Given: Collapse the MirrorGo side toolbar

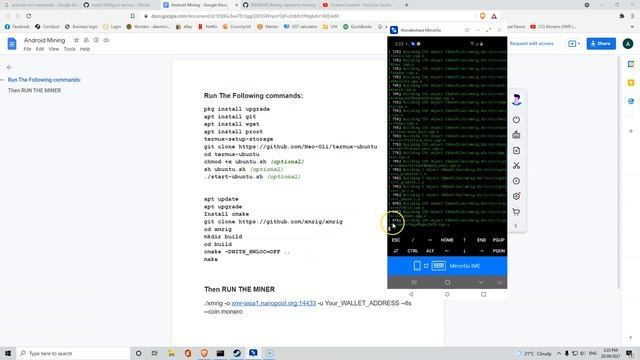Looking at the screenshot, I should (516, 226).
